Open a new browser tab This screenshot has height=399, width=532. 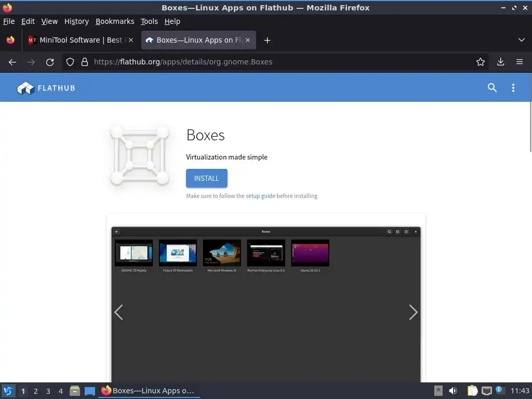(x=267, y=41)
